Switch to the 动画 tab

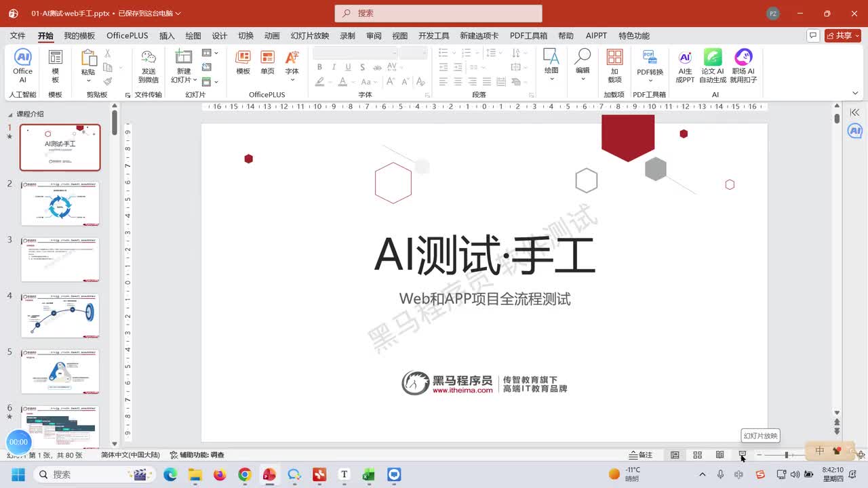[x=272, y=36]
